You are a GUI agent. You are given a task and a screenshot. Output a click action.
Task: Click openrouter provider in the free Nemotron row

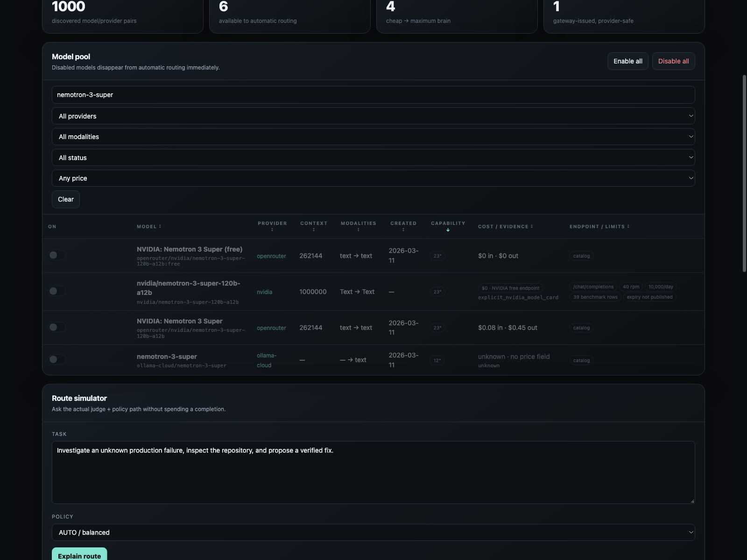(x=271, y=256)
